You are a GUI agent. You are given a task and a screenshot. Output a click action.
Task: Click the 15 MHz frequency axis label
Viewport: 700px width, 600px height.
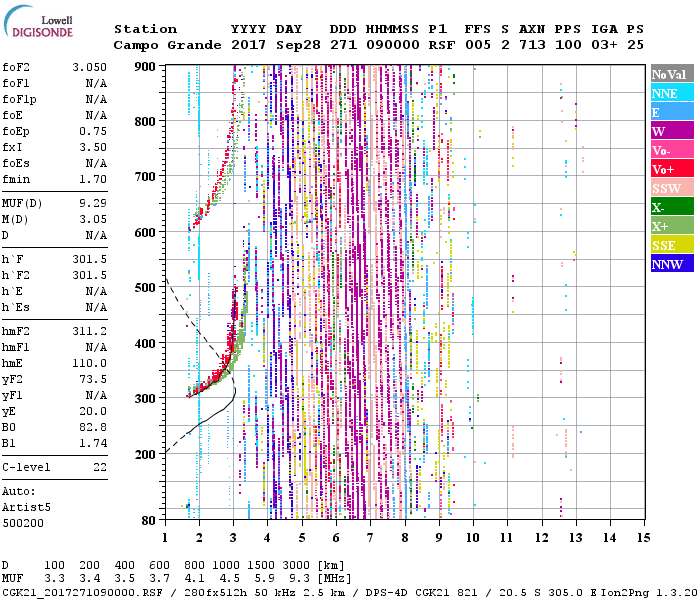(x=643, y=537)
